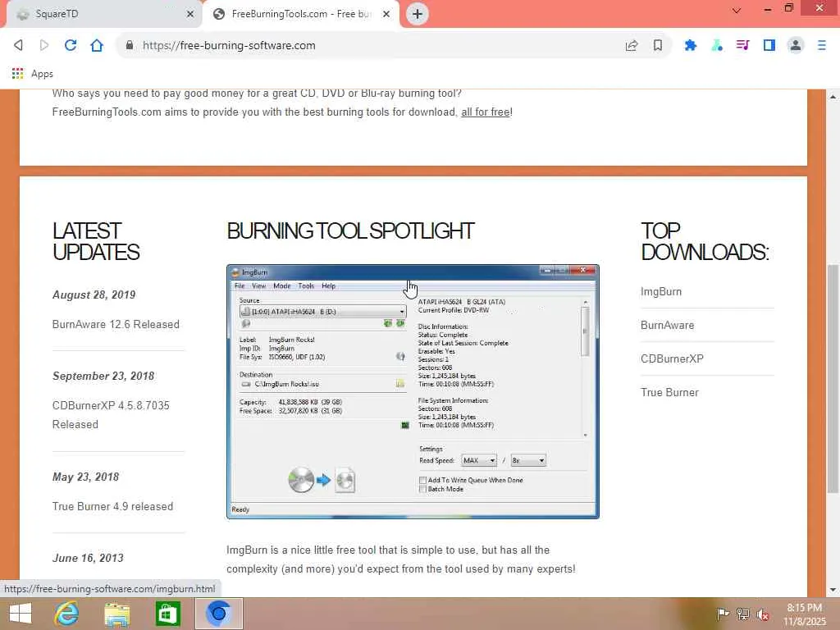Click CDBurnerXP in Top Downloads
Viewport: 840px width, 630px height.
[x=672, y=358]
